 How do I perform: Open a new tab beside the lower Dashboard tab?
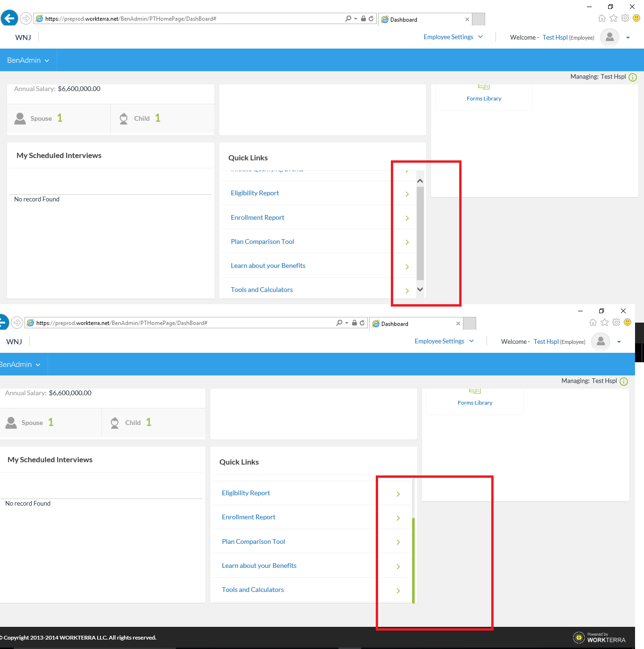(470, 323)
